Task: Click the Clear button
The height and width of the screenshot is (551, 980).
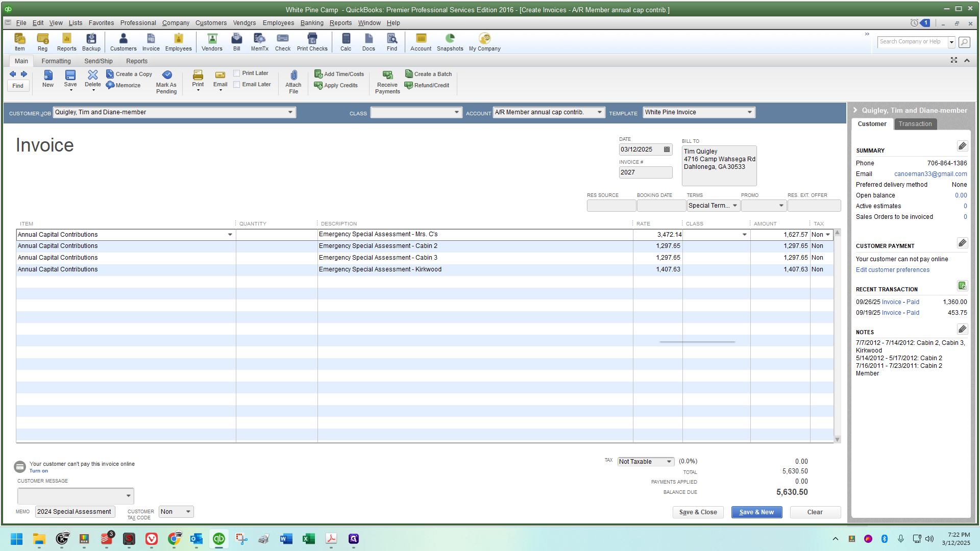Action: coord(815,512)
